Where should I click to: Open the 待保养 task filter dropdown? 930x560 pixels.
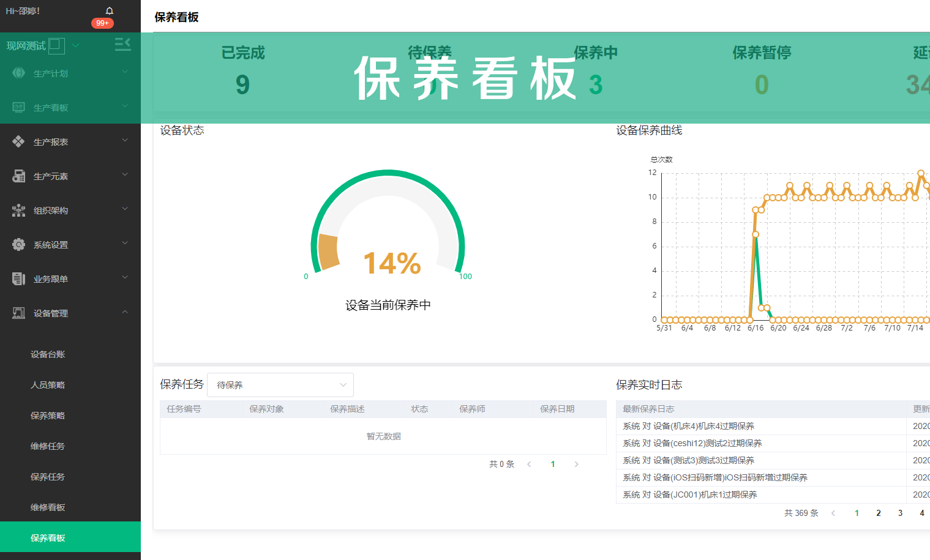[280, 385]
